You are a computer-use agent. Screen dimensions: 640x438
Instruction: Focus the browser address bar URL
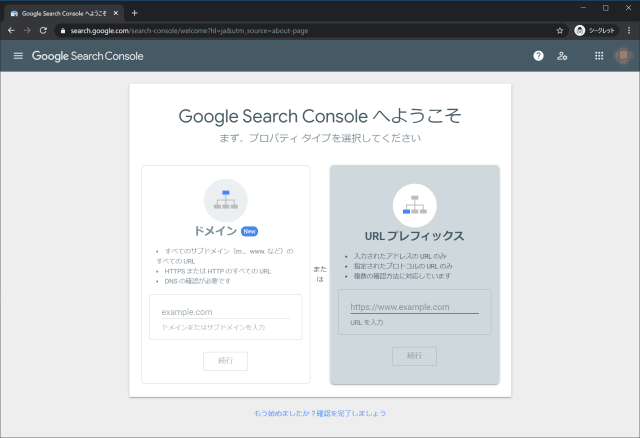tap(189, 31)
